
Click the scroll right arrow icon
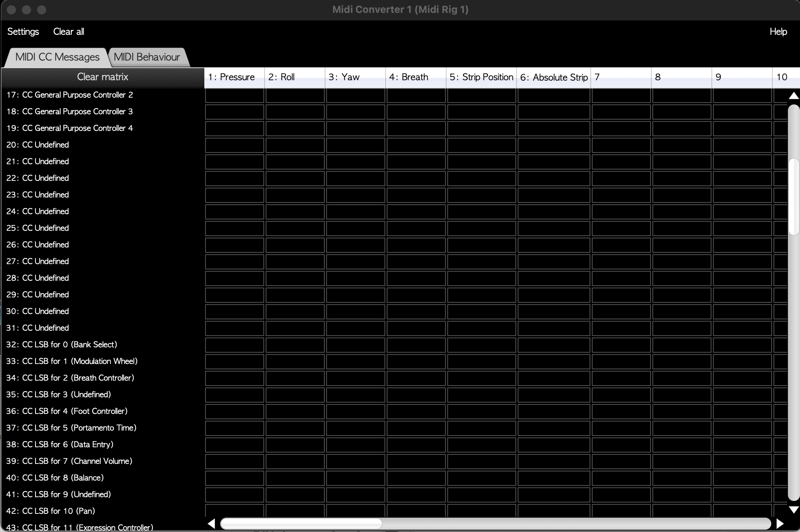click(780, 524)
